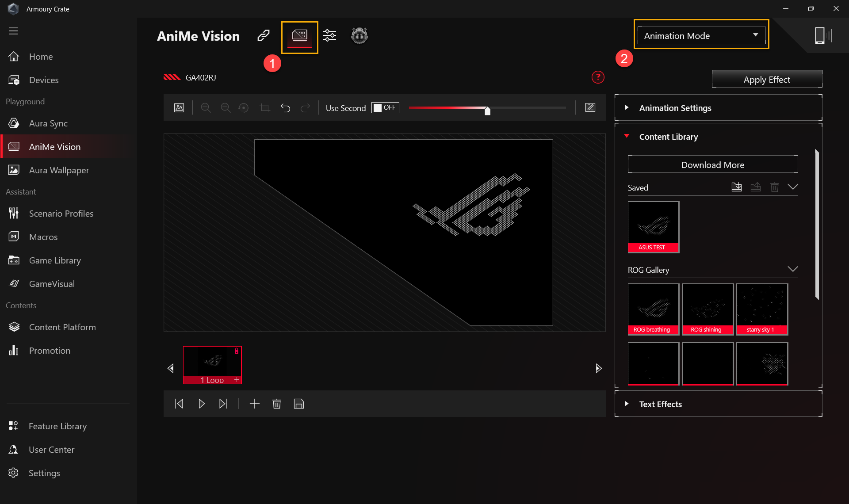Open the system link chain icon
849x504 pixels.
click(x=264, y=35)
